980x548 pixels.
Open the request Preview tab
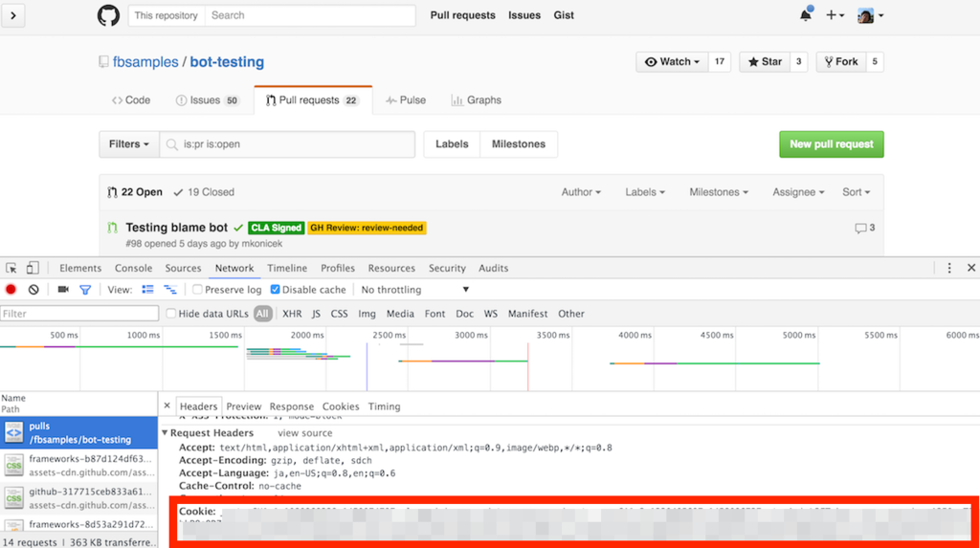pyautogui.click(x=243, y=406)
